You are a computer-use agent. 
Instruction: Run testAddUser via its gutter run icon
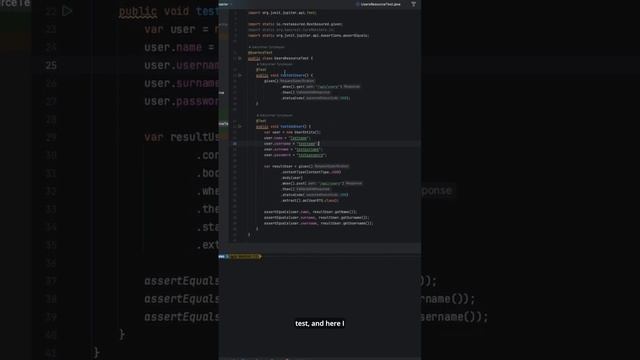240,127
